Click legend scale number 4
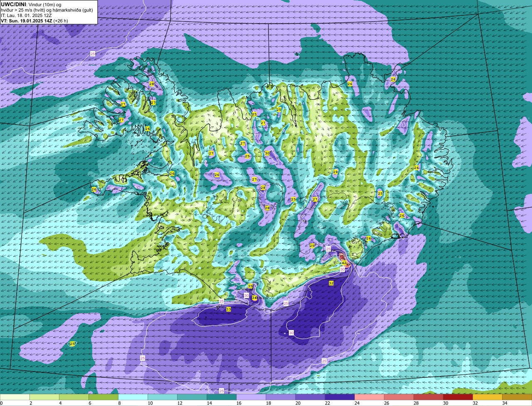This screenshot has width=532, height=406. (60, 403)
